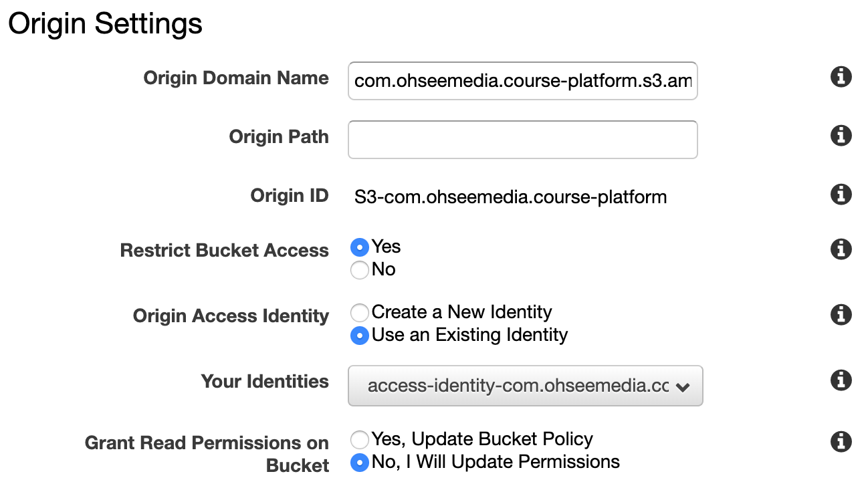Click the info icon beside Origin Domain Name

tap(841, 78)
